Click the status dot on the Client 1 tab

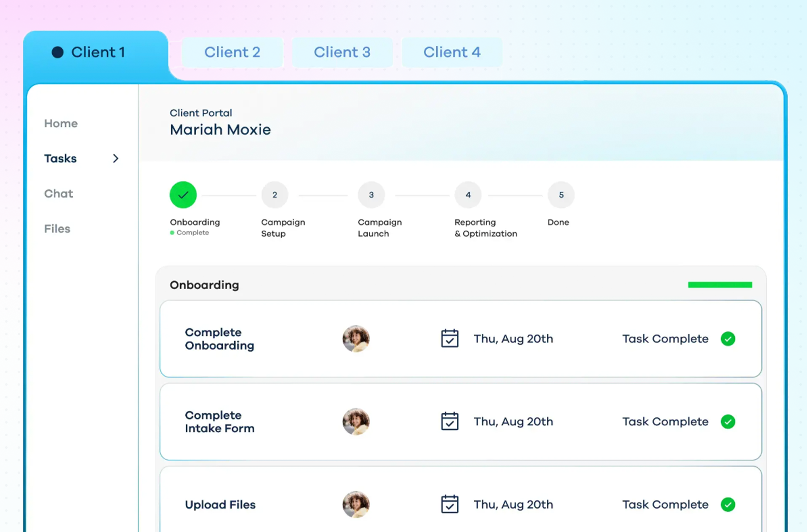tap(58, 51)
